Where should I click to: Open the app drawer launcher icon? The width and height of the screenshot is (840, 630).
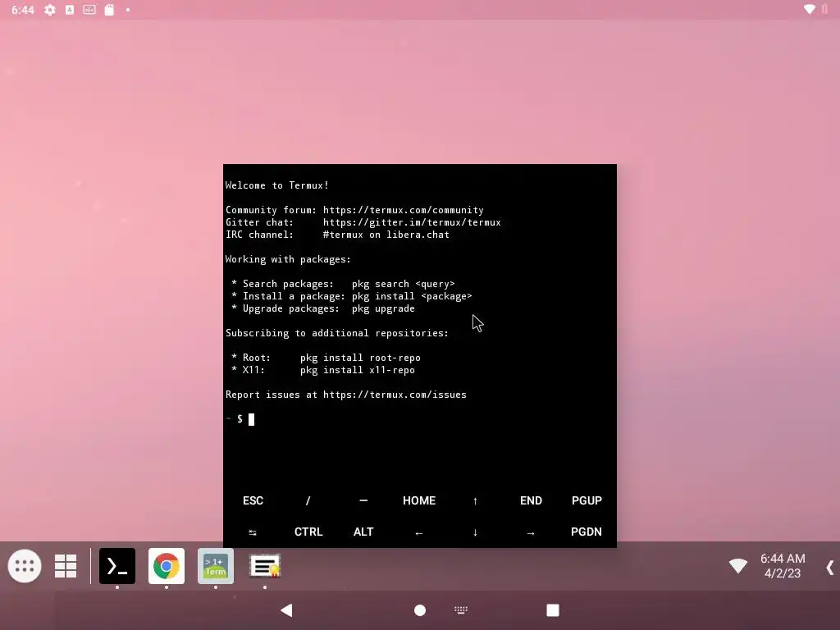point(25,566)
